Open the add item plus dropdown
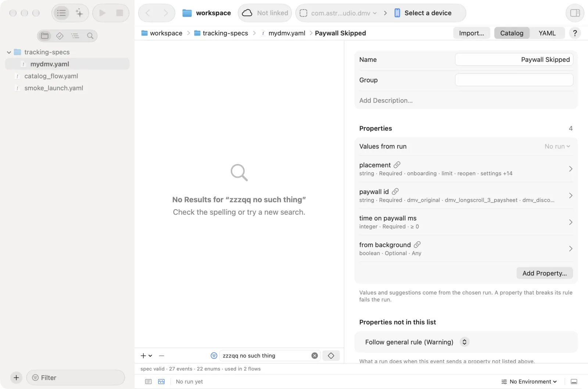 (146, 356)
